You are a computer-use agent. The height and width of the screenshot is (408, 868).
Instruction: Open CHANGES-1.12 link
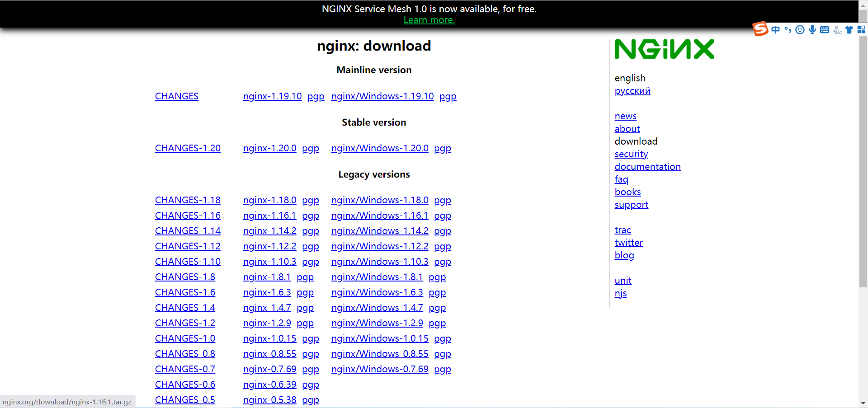click(188, 246)
